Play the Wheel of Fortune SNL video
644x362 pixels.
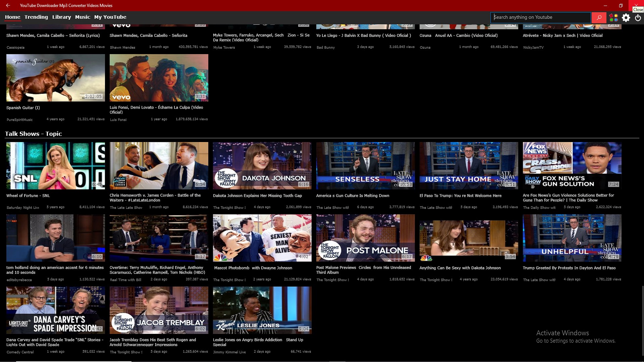[x=55, y=166]
